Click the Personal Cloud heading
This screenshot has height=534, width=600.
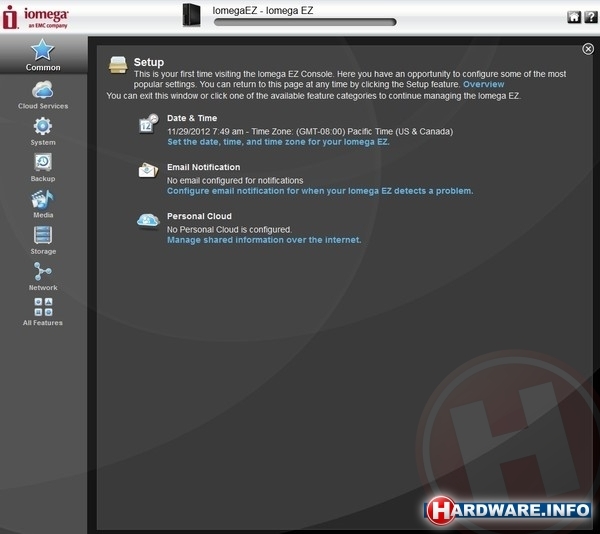click(199, 216)
